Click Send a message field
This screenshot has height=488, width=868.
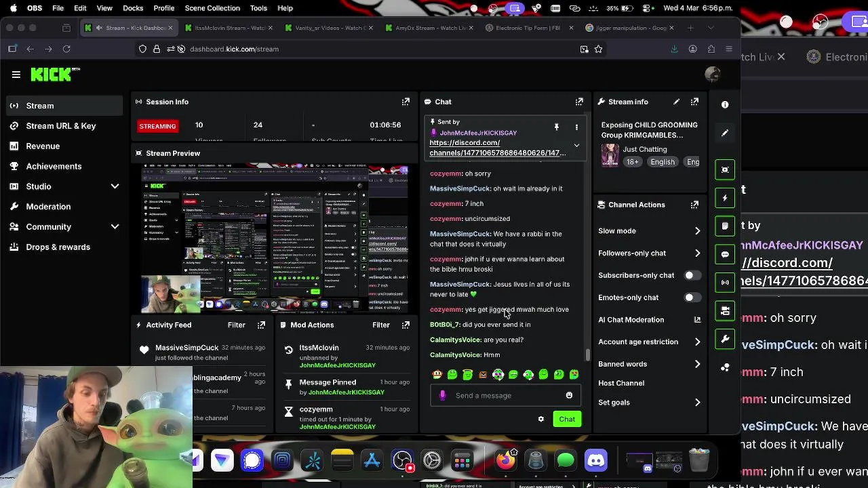[x=505, y=395]
